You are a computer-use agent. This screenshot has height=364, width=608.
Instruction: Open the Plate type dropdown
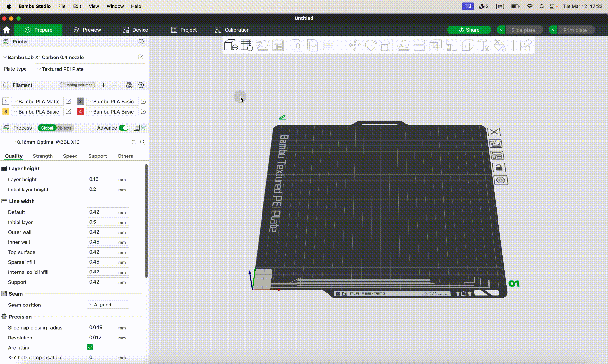(90, 69)
